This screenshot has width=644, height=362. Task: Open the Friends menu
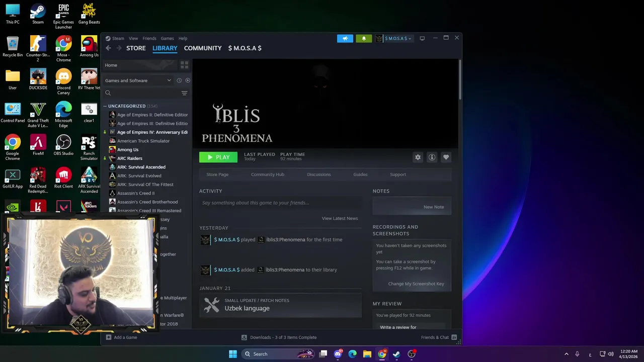[149, 38]
